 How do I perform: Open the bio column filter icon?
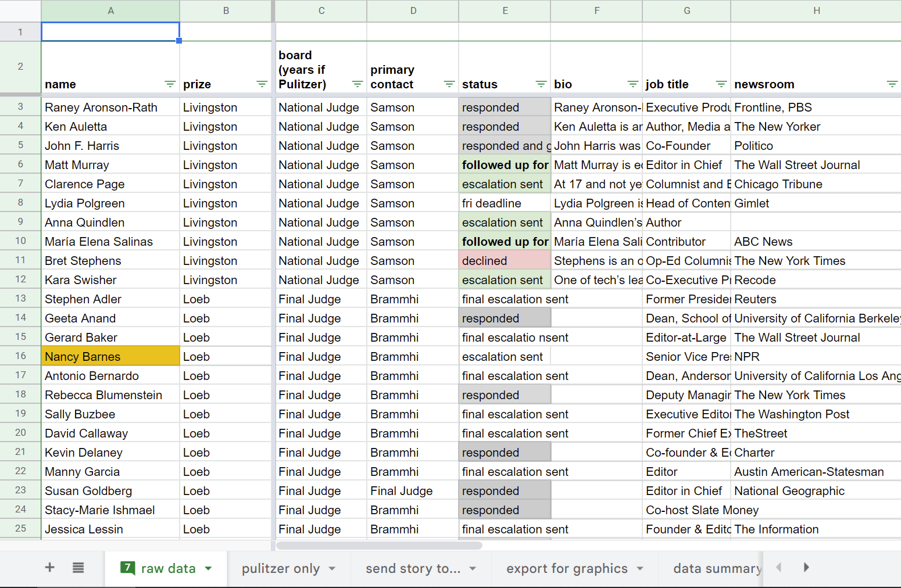632,84
